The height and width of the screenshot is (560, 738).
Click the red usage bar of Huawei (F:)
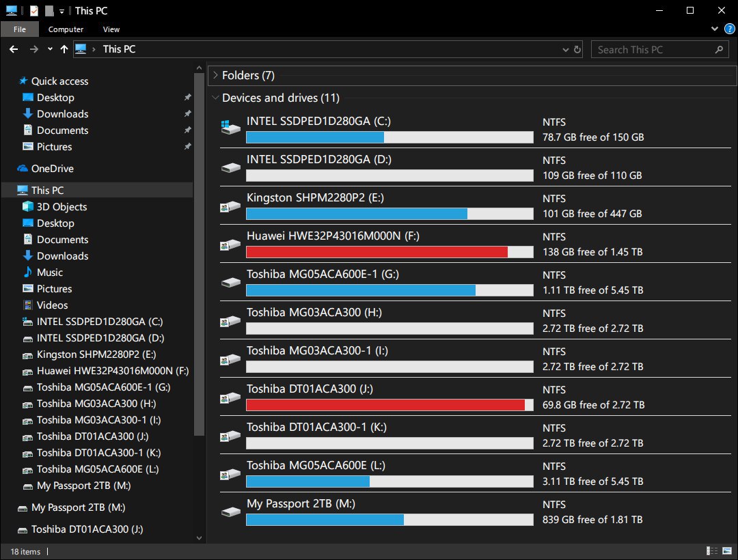(x=377, y=252)
